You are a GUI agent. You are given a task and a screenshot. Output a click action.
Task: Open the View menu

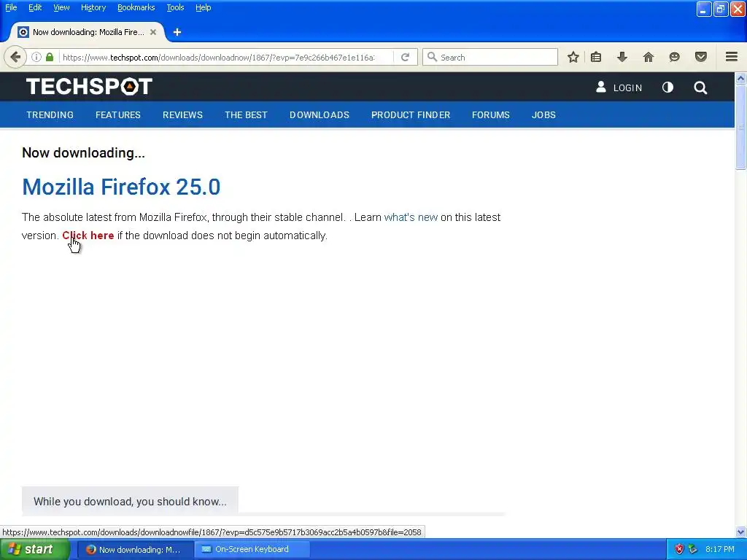[61, 7]
